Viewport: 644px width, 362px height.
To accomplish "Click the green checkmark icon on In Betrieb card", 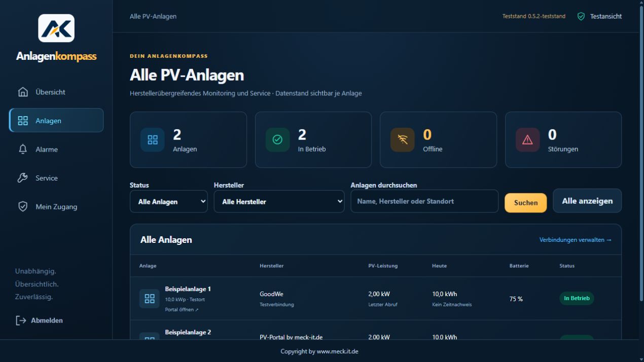I will click(x=278, y=140).
